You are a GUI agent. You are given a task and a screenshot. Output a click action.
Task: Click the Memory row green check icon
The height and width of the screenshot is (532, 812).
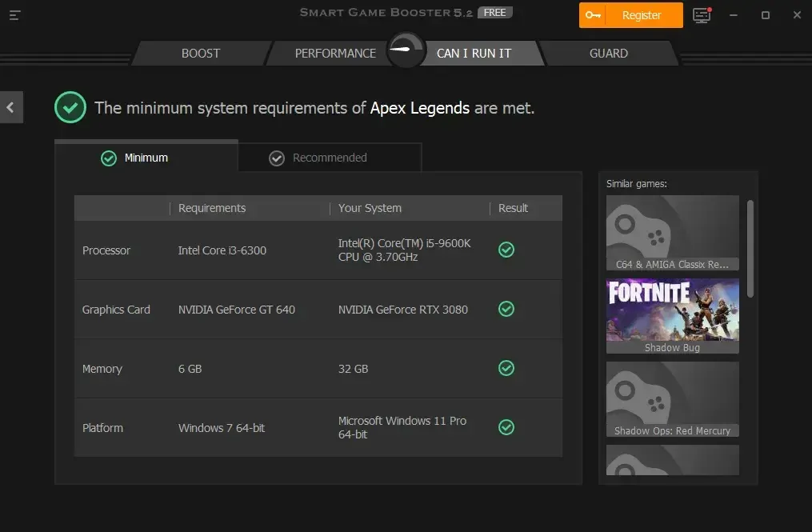point(506,368)
